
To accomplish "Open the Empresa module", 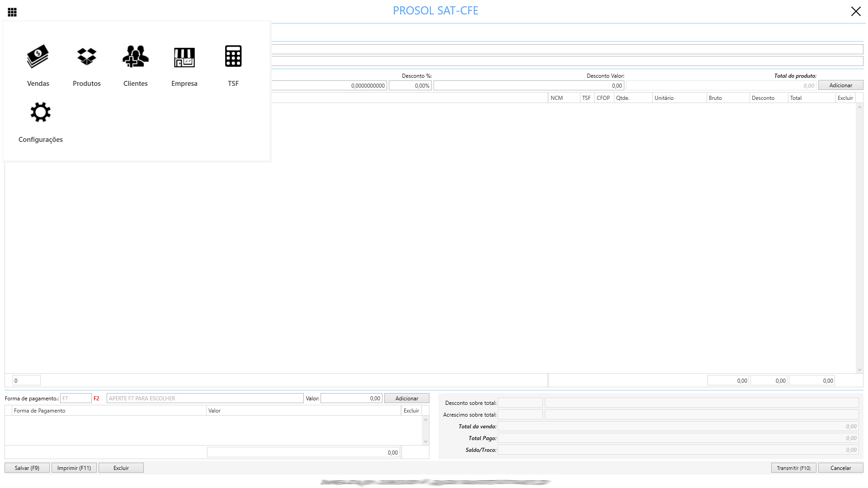I will [x=184, y=66].
